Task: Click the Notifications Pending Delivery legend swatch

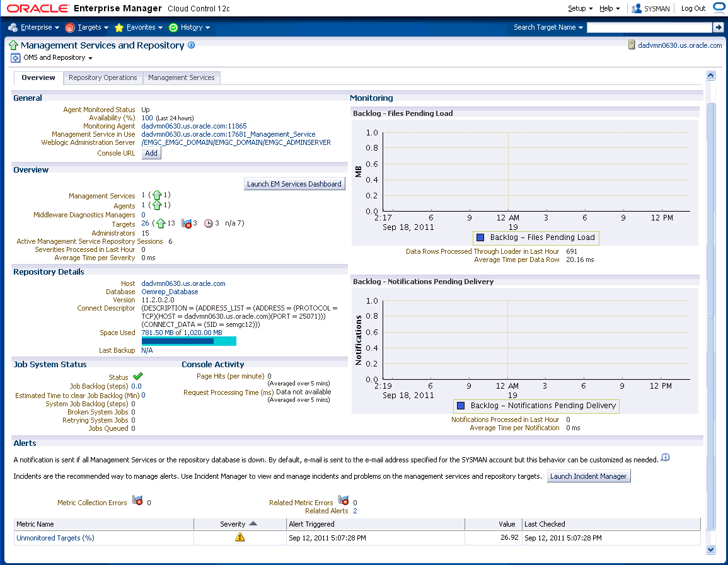Action: click(461, 406)
